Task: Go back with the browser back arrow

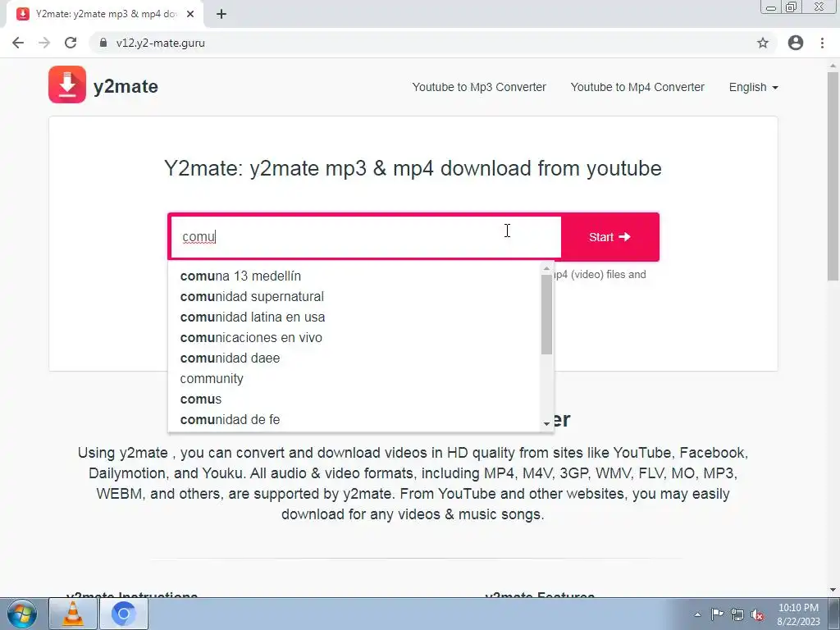Action: (18, 43)
